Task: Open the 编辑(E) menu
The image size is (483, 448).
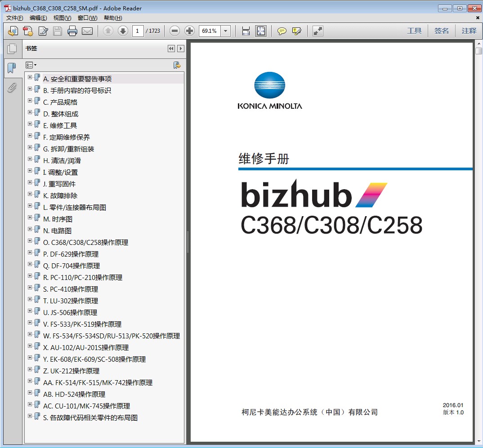Action: [x=38, y=18]
